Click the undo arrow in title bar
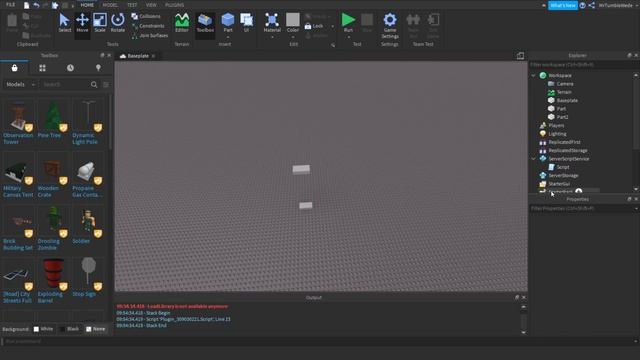Viewport: 640px width, 360px height. [x=36, y=5]
